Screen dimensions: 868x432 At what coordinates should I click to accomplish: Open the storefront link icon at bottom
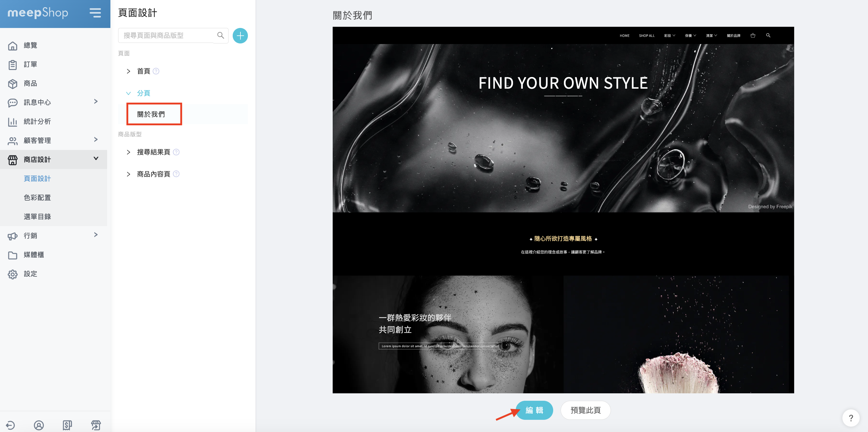[x=96, y=425]
